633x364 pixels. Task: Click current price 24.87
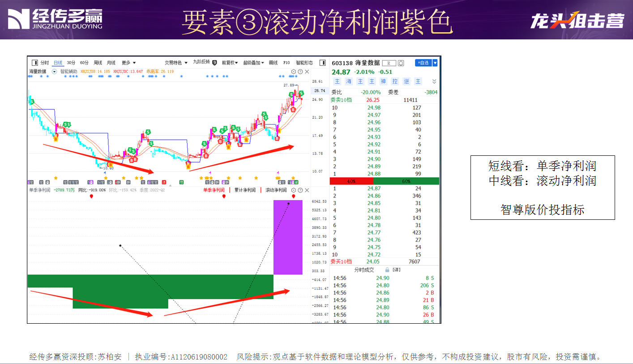(x=341, y=72)
